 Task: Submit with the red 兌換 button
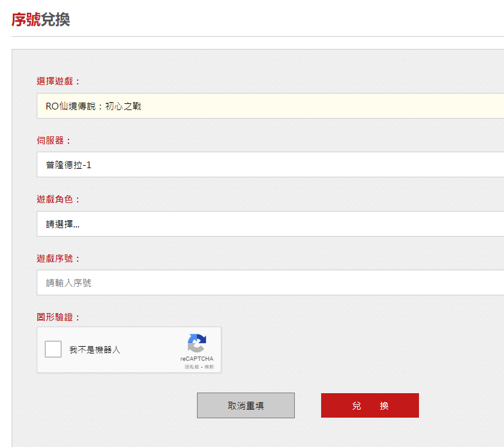click(x=369, y=405)
